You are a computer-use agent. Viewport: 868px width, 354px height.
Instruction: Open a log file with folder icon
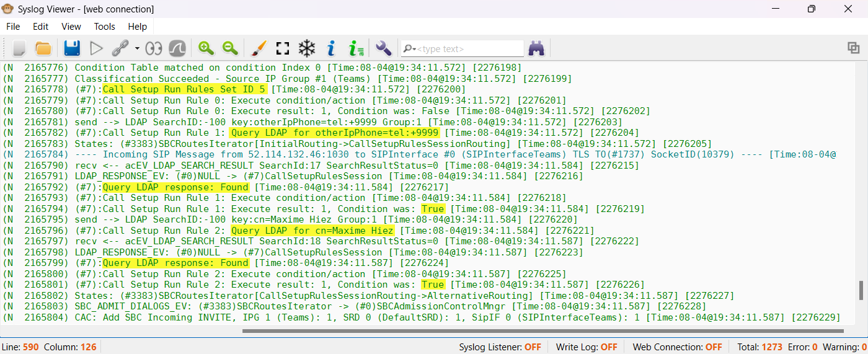coord(43,48)
